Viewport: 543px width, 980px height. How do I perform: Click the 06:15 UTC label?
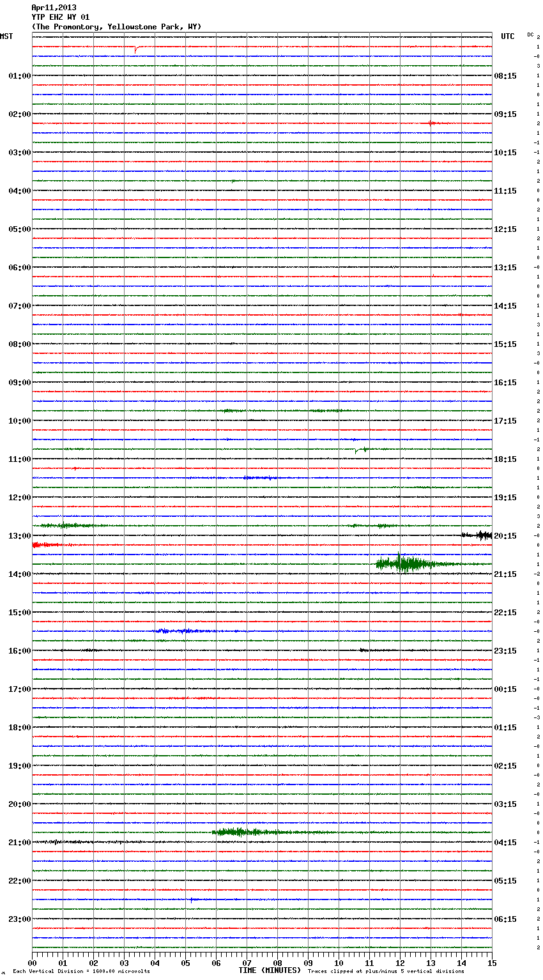click(x=505, y=919)
